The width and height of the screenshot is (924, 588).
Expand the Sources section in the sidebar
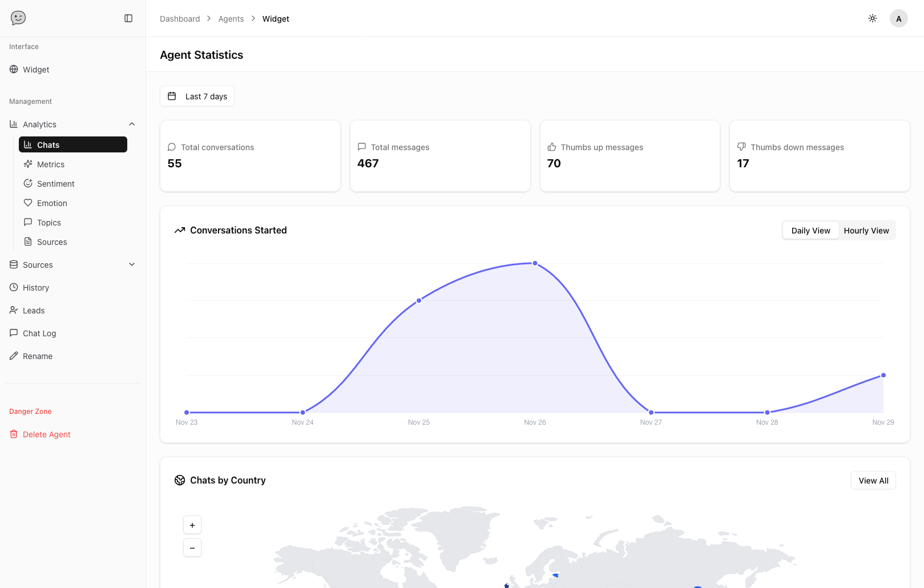132,264
